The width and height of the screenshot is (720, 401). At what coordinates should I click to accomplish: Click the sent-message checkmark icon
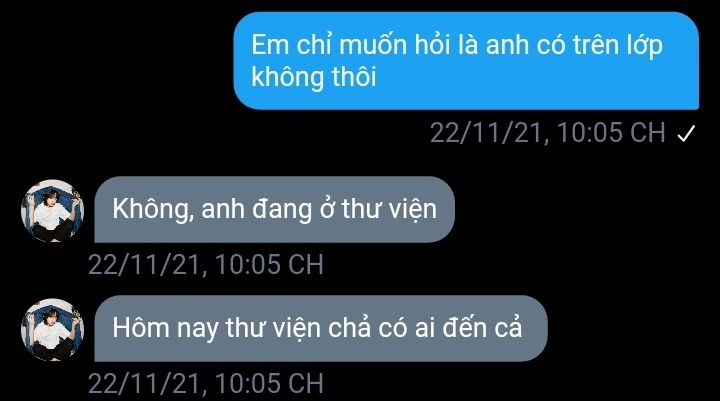(x=686, y=134)
